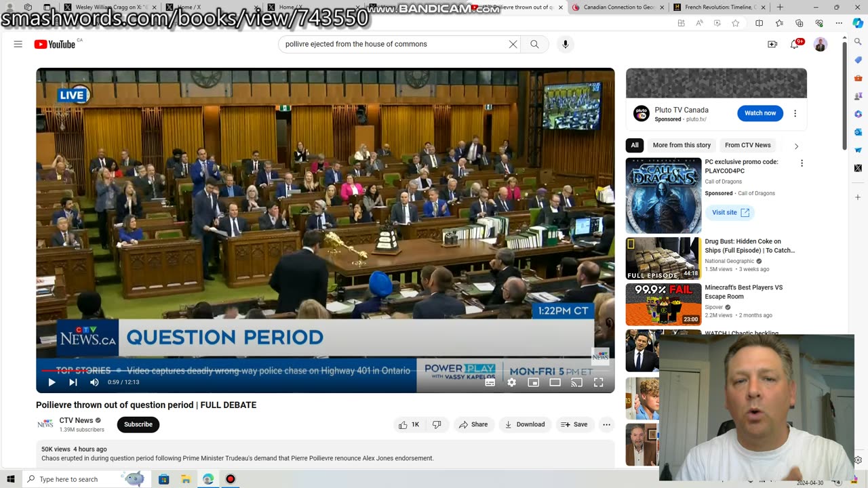The height and width of the screenshot is (488, 868).
Task: Open more actions under the video
Action: coord(606,424)
